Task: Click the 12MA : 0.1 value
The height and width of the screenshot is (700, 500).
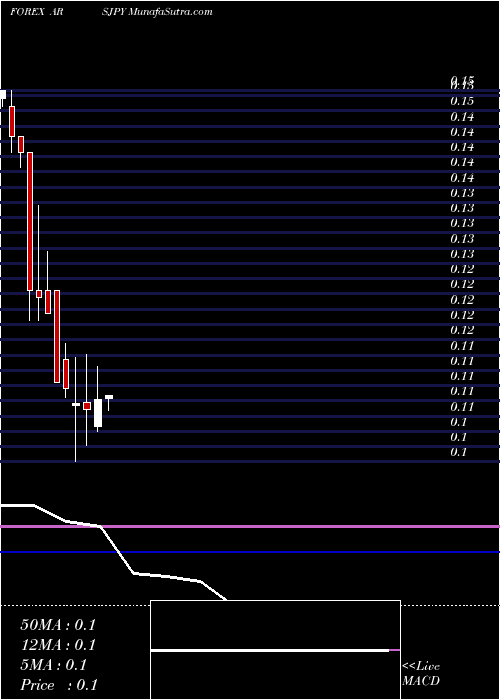Action: point(58,645)
